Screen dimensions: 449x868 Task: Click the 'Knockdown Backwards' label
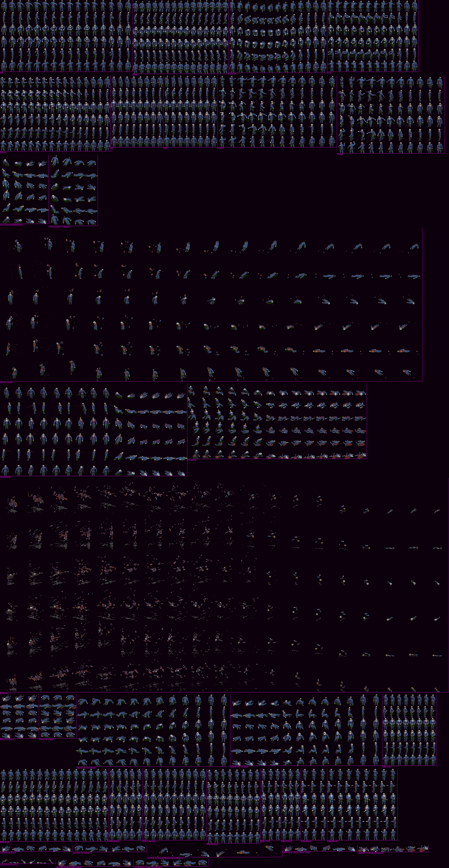pyautogui.click(x=11, y=225)
